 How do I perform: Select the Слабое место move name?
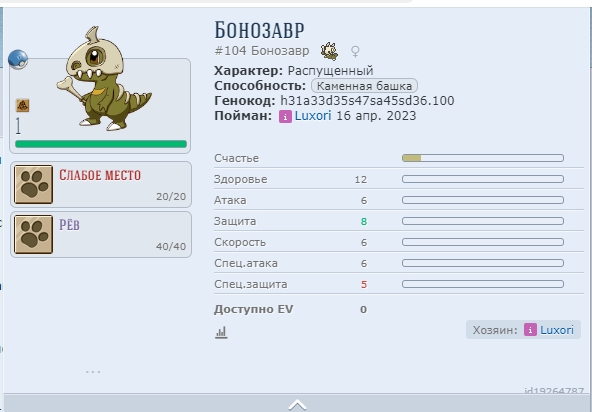click(x=100, y=175)
